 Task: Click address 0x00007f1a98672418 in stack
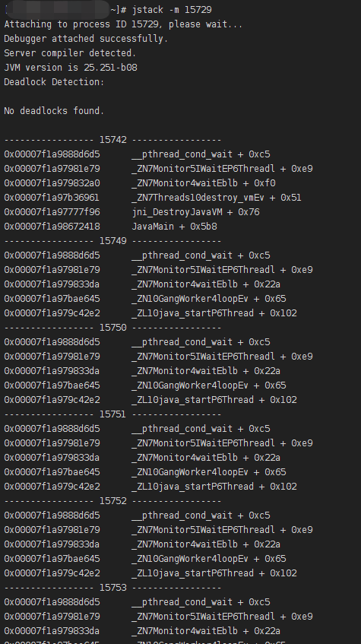click(x=52, y=227)
